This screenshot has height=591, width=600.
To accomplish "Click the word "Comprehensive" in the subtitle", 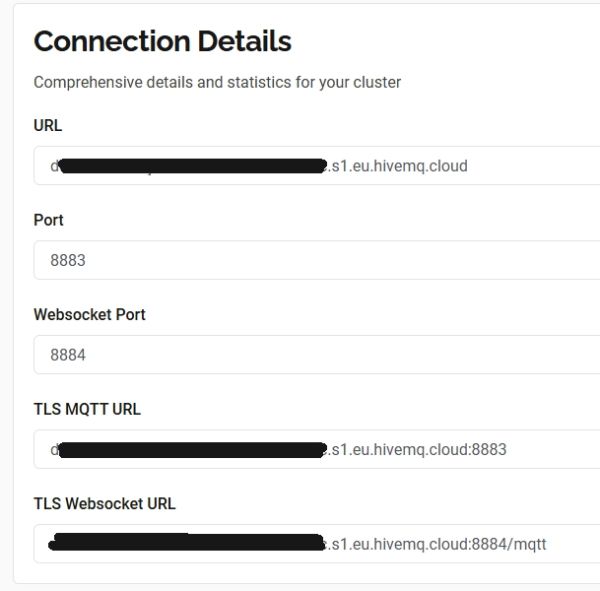I will click(84, 82).
